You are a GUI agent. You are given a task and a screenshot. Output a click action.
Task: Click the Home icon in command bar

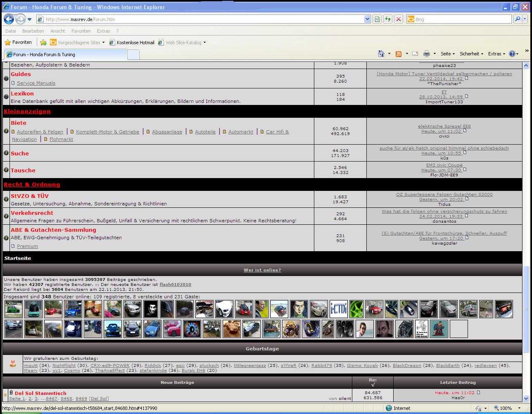point(381,54)
